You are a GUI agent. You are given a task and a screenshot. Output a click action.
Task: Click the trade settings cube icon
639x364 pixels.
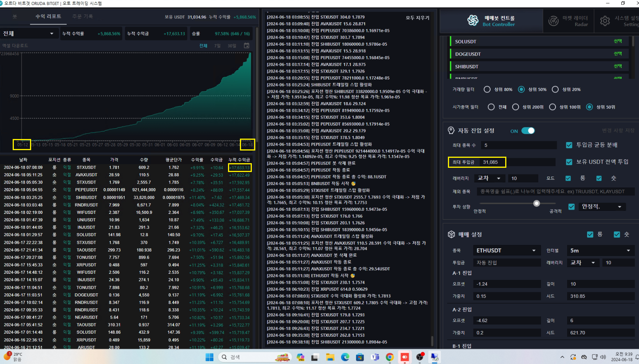[x=451, y=234]
